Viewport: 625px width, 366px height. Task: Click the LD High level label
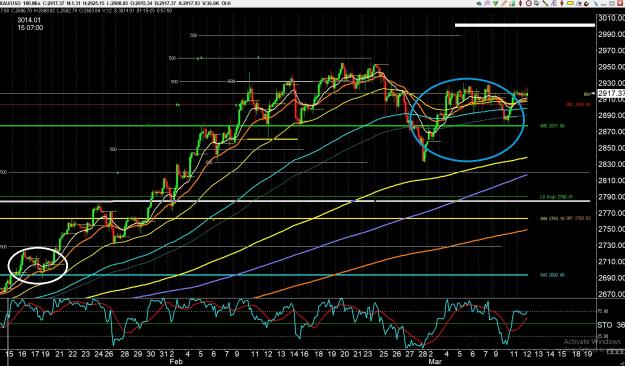pyautogui.click(x=556, y=197)
